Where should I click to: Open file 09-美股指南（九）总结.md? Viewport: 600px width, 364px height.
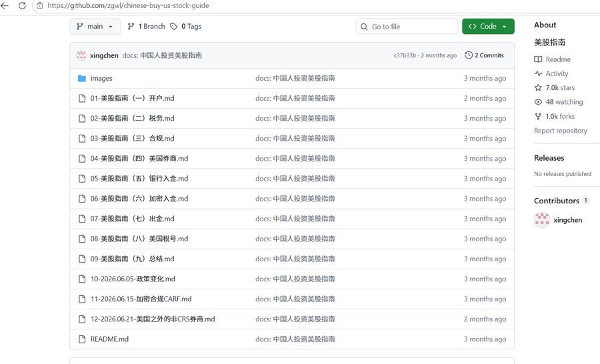point(132,259)
